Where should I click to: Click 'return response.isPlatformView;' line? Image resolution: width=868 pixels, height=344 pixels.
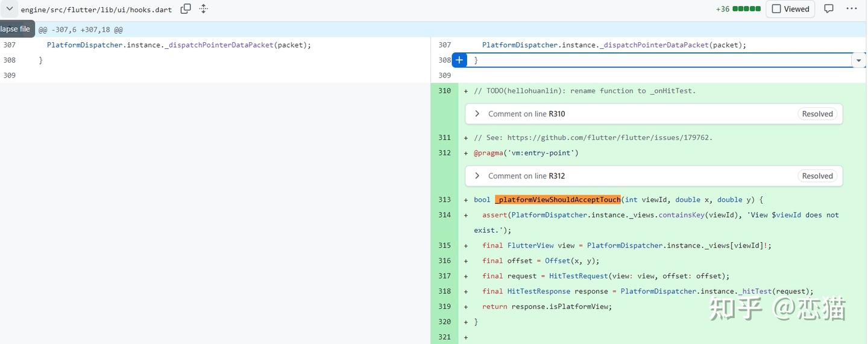point(547,307)
